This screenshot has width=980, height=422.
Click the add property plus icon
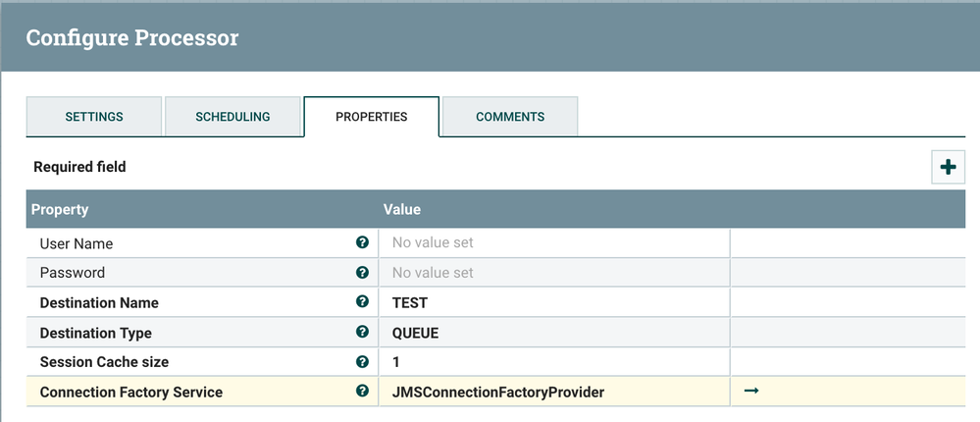click(x=948, y=167)
